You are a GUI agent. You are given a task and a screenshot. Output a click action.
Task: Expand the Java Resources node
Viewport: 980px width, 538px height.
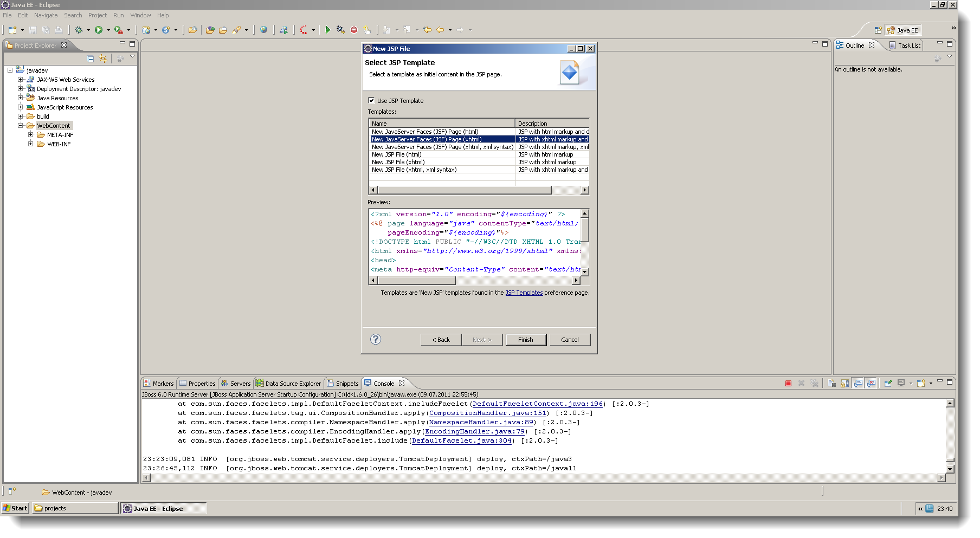(x=20, y=98)
